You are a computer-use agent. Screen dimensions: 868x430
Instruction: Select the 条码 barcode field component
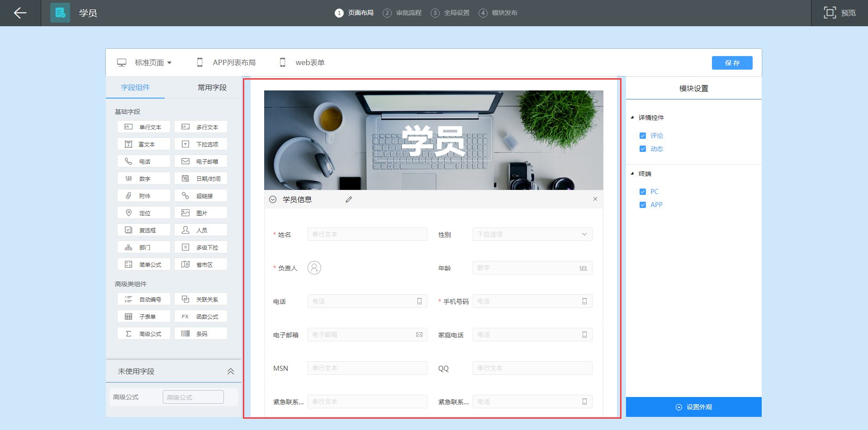(x=201, y=334)
